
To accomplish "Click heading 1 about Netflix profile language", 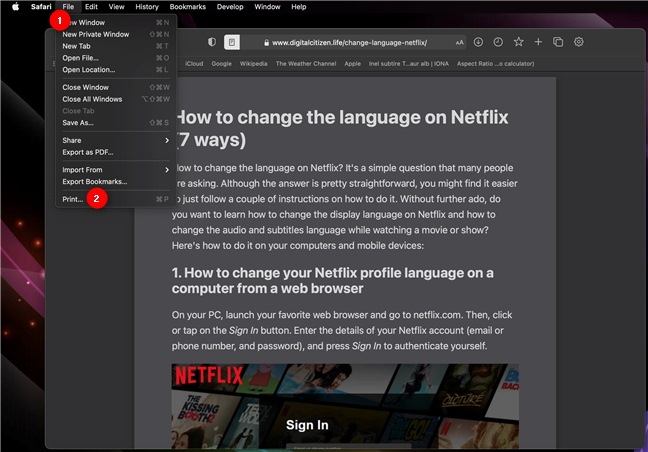I will point(333,281).
